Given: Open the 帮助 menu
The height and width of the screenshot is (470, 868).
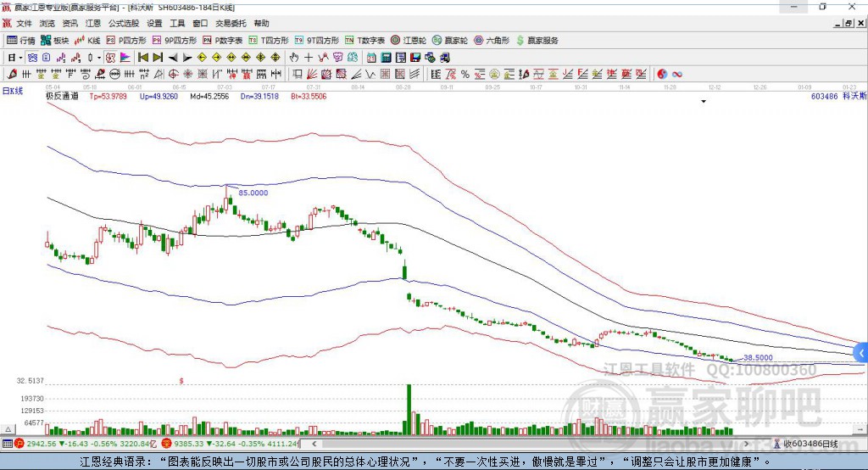Looking at the screenshot, I should coord(261,23).
